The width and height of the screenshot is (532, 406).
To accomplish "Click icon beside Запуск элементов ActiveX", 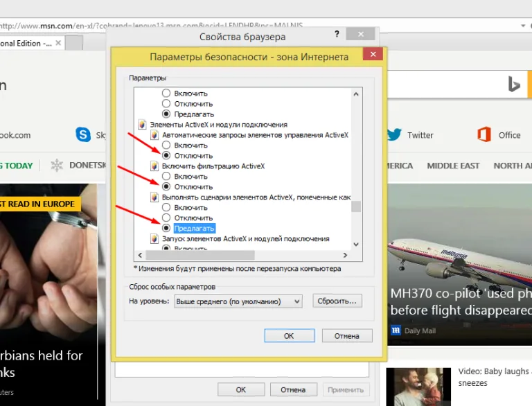I will click(x=154, y=238).
